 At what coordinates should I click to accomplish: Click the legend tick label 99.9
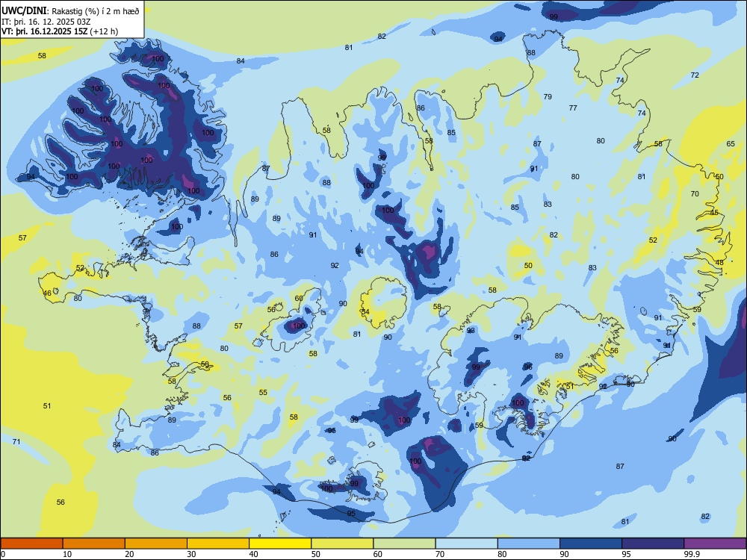[691, 554]
